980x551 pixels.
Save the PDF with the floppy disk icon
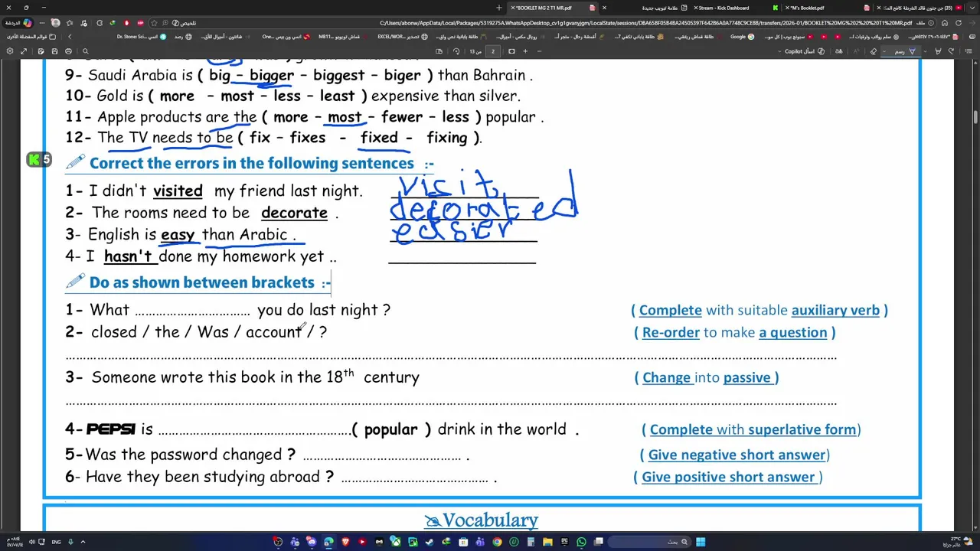(54, 51)
